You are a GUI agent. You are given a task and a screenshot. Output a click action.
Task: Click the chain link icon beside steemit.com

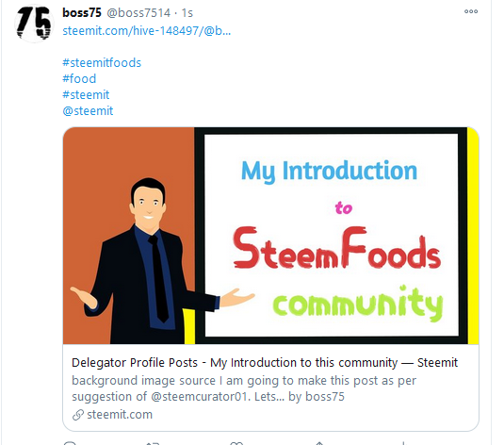click(78, 415)
